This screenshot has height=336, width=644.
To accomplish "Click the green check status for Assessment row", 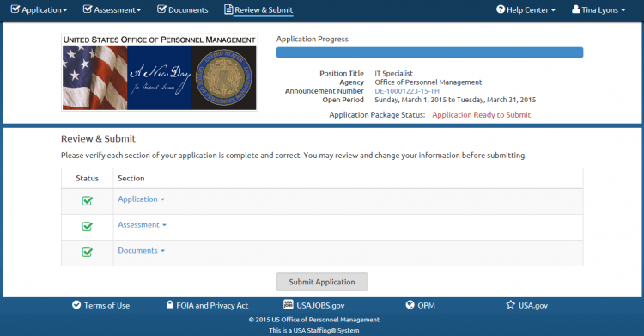I will (87, 226).
